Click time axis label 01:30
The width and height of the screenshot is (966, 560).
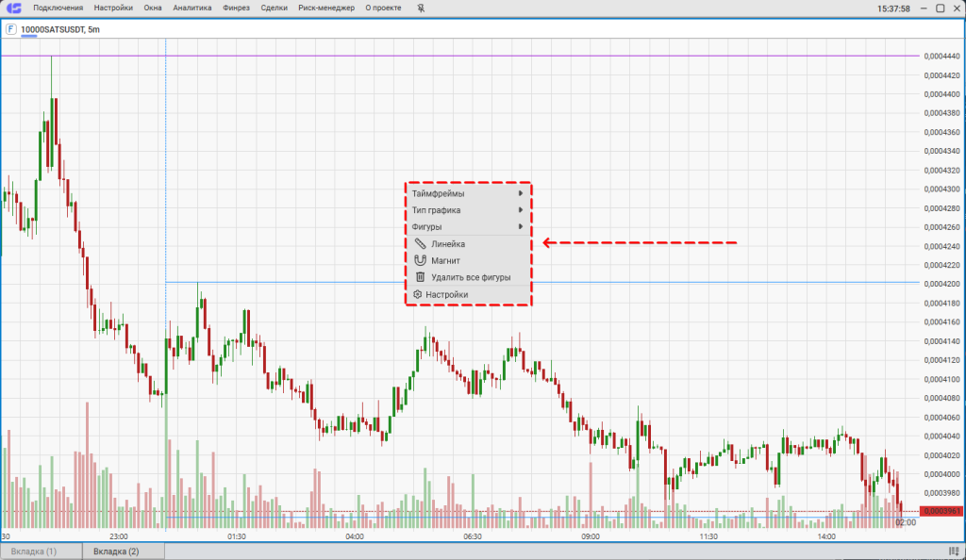(x=237, y=536)
